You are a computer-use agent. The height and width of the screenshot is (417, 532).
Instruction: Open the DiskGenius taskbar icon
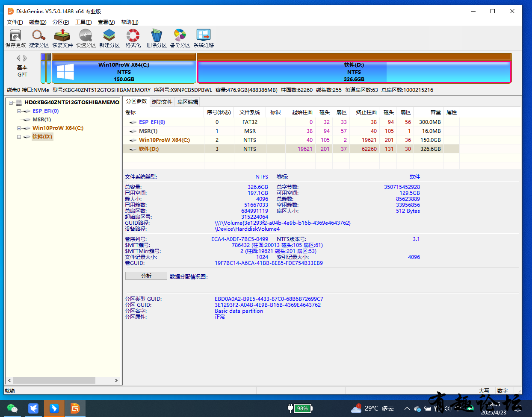[75, 408]
